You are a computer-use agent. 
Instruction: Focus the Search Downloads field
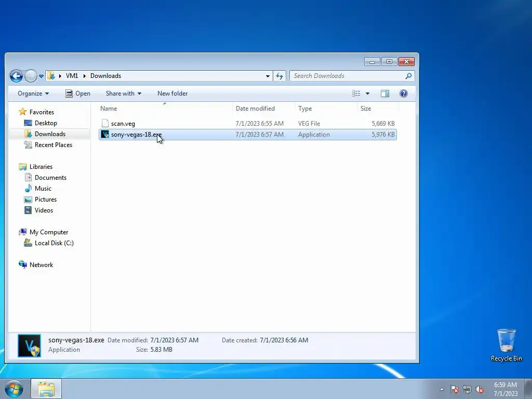[352, 76]
